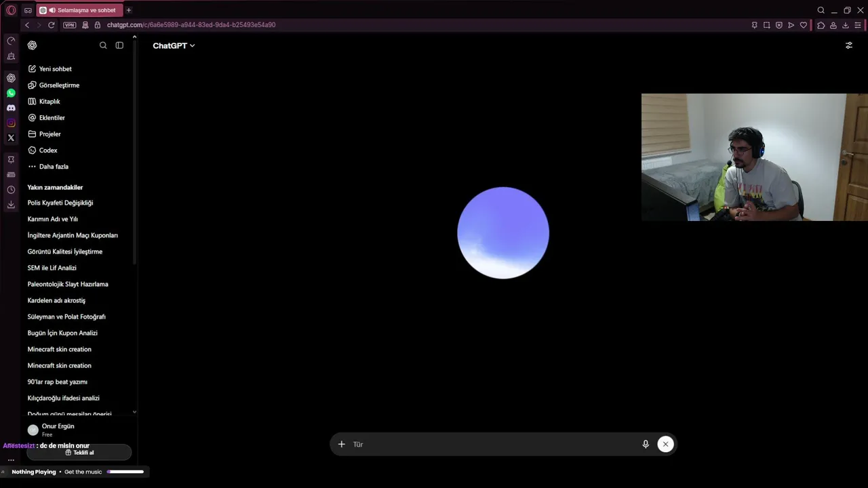Open browser downloads icon in toolbar
Screen dimensions: 868x488
(845, 25)
